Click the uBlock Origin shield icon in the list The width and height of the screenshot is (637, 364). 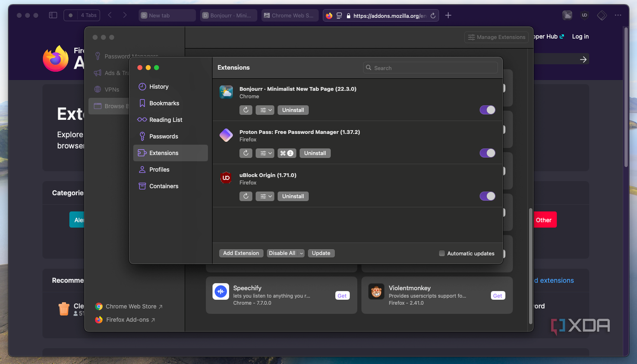(226, 178)
